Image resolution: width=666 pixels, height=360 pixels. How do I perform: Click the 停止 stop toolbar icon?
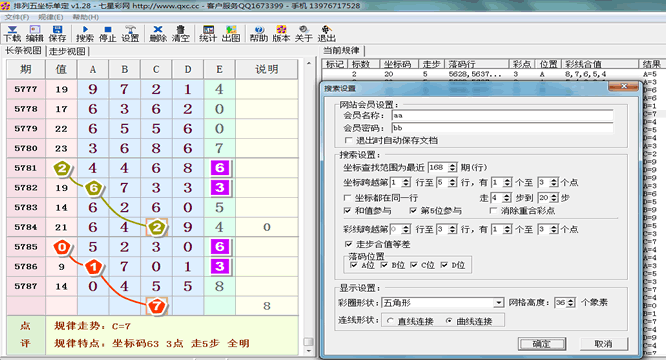click(107, 34)
